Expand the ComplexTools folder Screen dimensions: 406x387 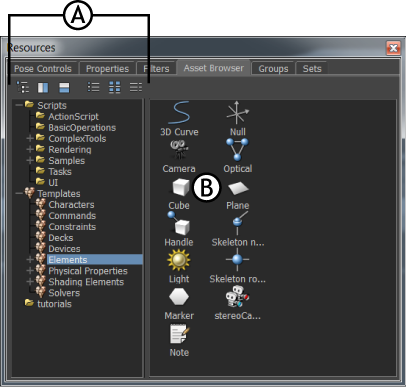point(30,138)
